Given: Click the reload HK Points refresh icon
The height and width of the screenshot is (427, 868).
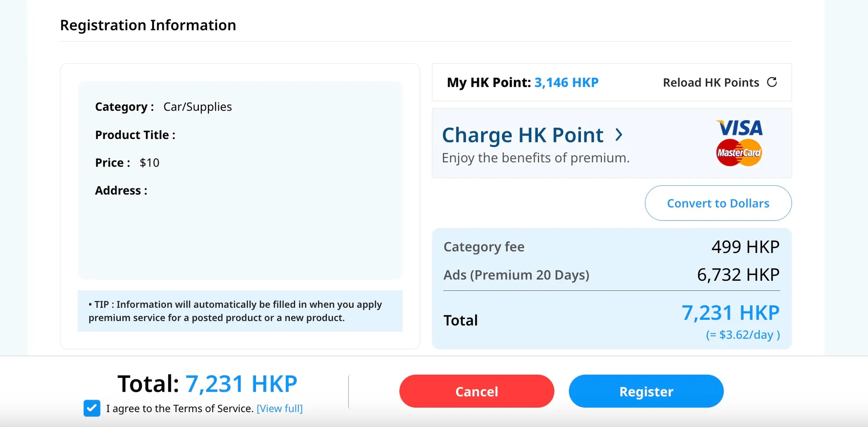Looking at the screenshot, I should click(x=772, y=82).
